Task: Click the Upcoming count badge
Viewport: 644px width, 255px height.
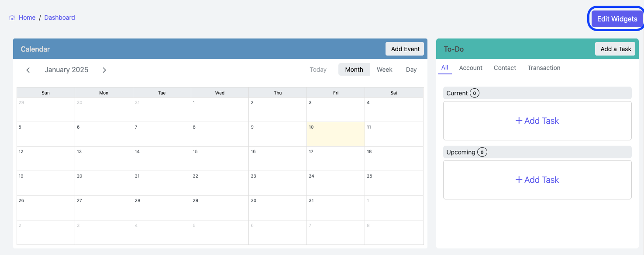Action: [x=482, y=152]
